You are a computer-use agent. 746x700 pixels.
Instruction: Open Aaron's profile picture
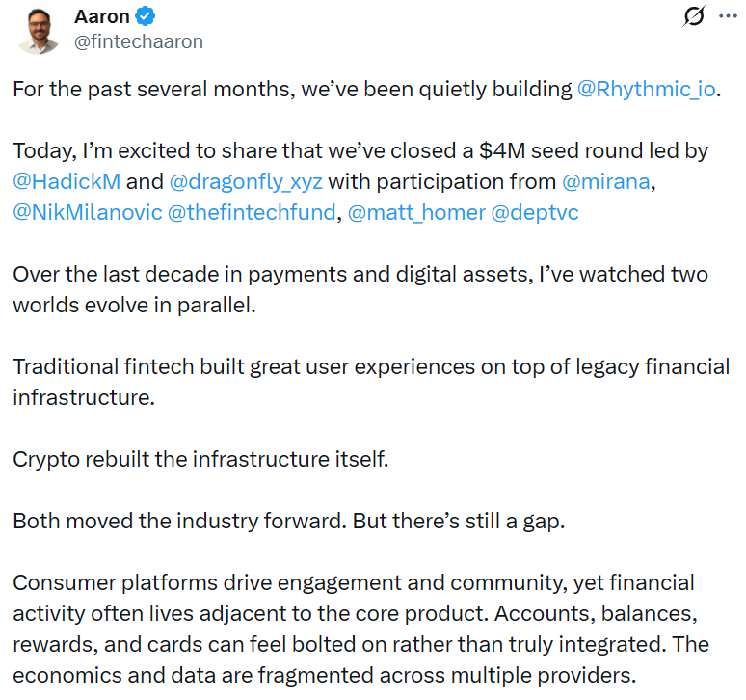tap(39, 29)
